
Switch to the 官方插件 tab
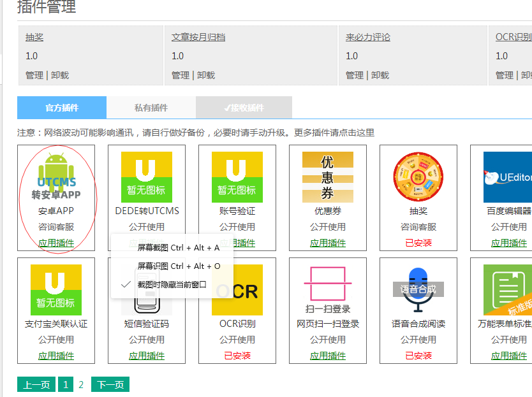(62, 108)
